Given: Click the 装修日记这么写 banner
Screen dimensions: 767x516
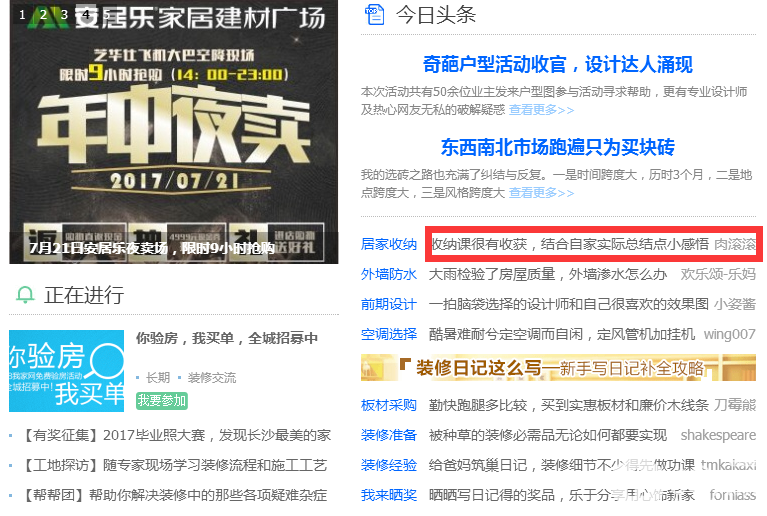Looking at the screenshot, I should [558, 368].
